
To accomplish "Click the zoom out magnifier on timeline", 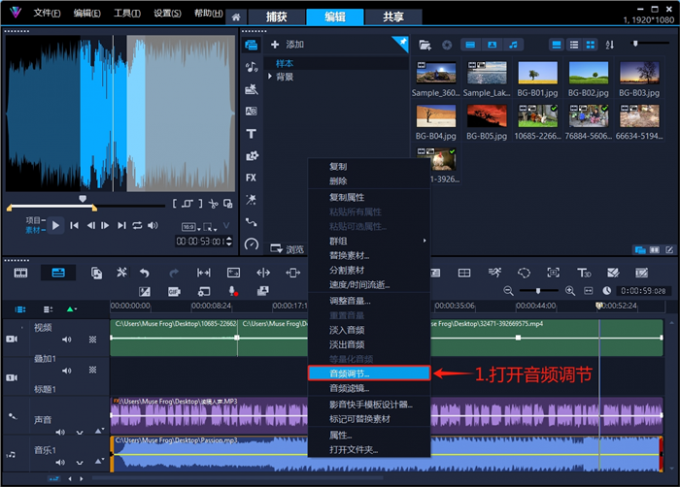I will tap(508, 291).
